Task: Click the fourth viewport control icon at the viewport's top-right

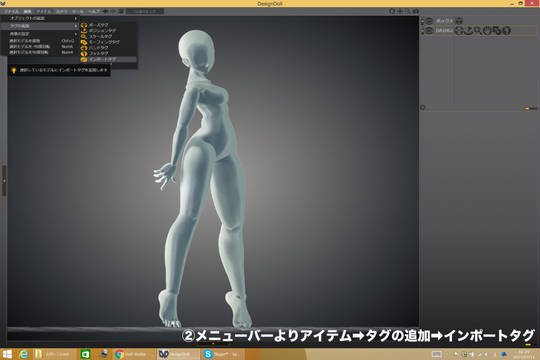Action: pos(416,11)
